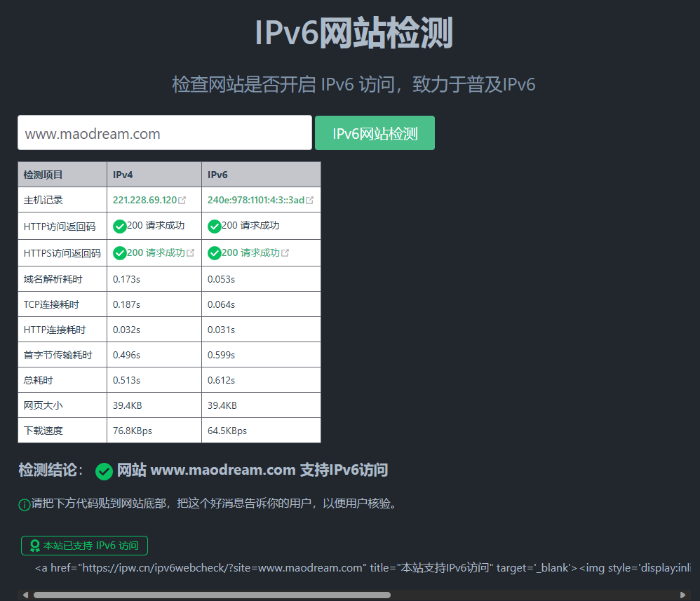Click the TCP连接耗时 row label

51,304
